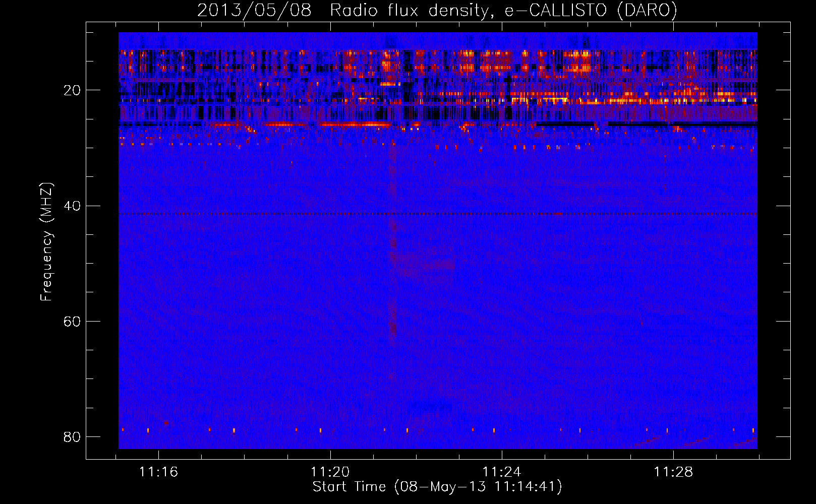Click the 80 MHz frequency tick label
The image size is (816, 504).
(x=72, y=436)
